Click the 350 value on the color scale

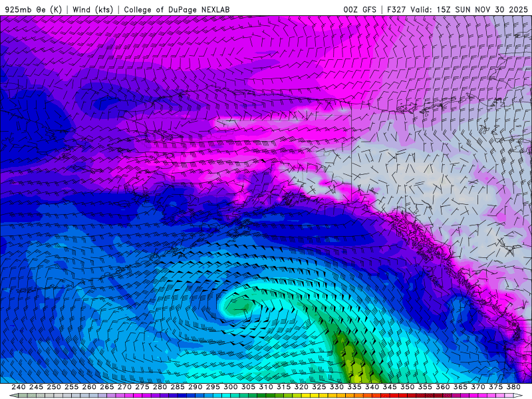click(407, 387)
